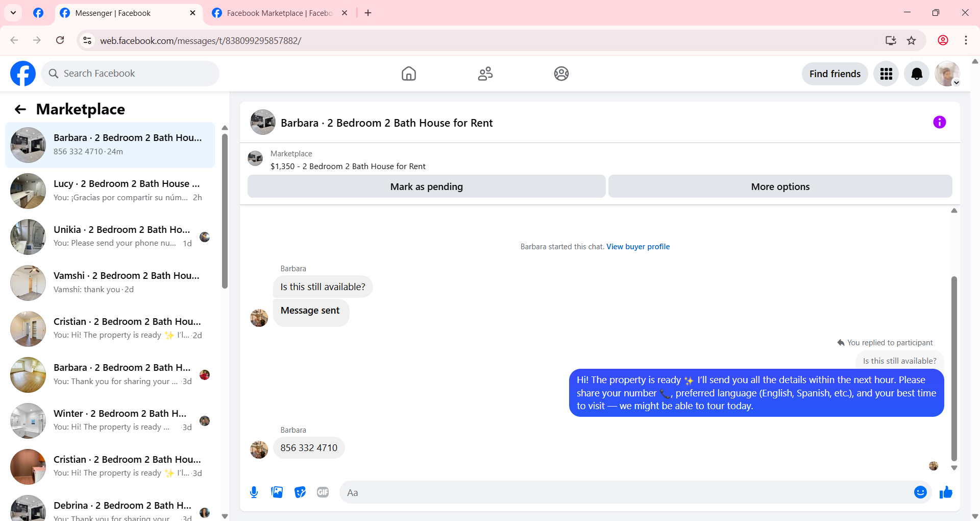Open Cristian's conversation from 3d ago
Screen dimensions: 980x521
(x=110, y=467)
